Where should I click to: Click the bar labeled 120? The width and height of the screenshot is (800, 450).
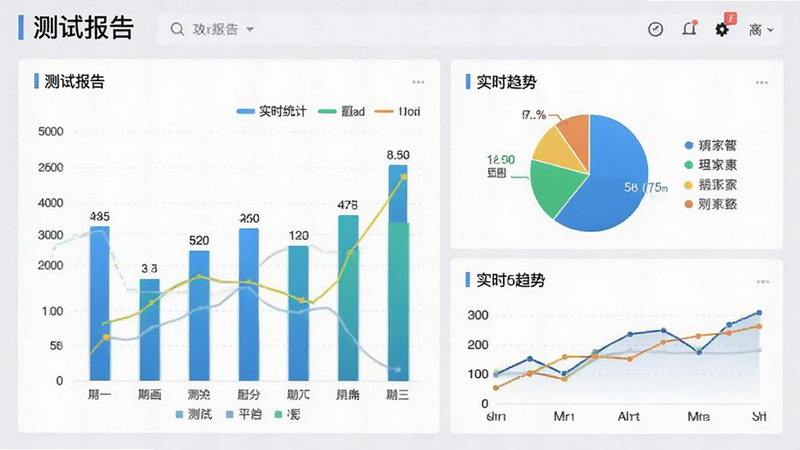point(298,313)
